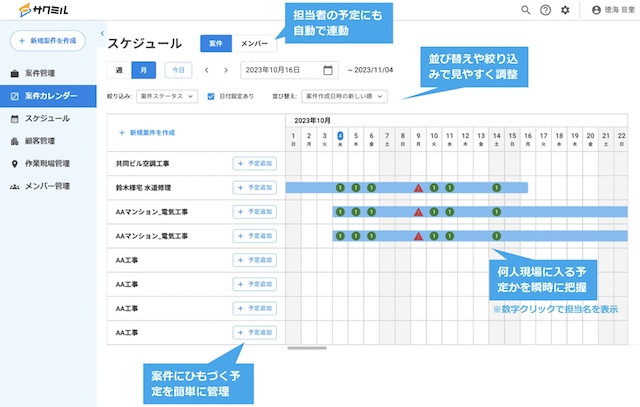The width and height of the screenshot is (640, 407).
Task: Go to previous period with left arrow
Action: [207, 70]
